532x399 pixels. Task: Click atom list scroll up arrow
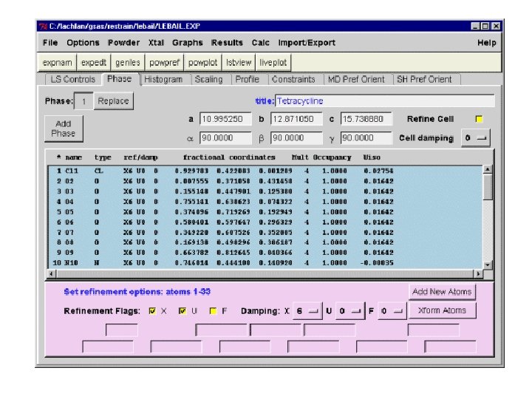tap(488, 169)
